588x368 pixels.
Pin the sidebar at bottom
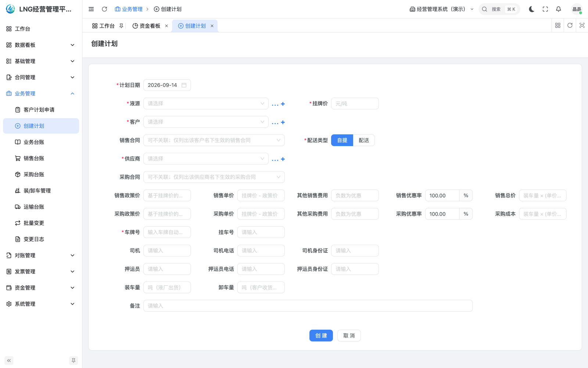73,361
